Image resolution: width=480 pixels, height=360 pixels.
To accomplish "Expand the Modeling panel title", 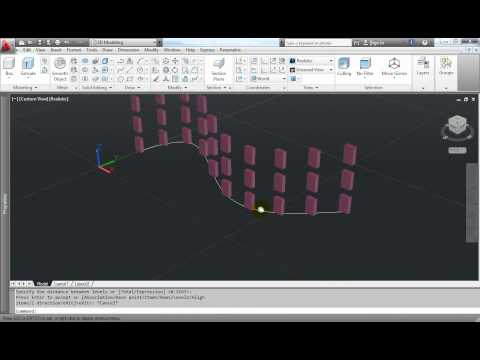I will click(25, 87).
